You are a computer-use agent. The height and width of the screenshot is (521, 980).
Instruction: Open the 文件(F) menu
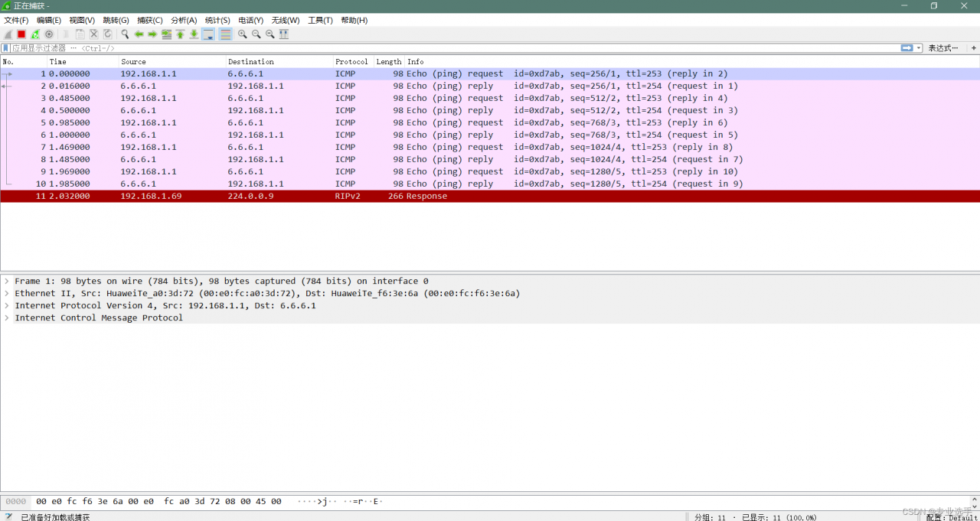tap(16, 20)
